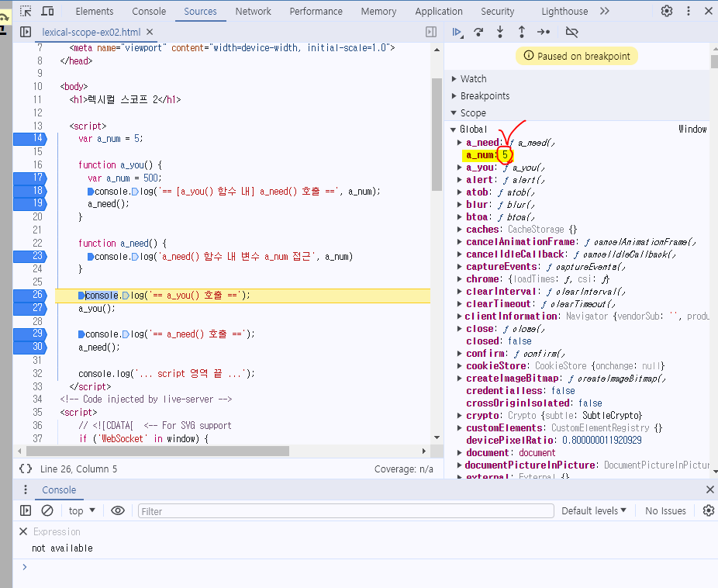Activate the inspect element picker icon
This screenshot has width=718, height=588.
click(26, 11)
